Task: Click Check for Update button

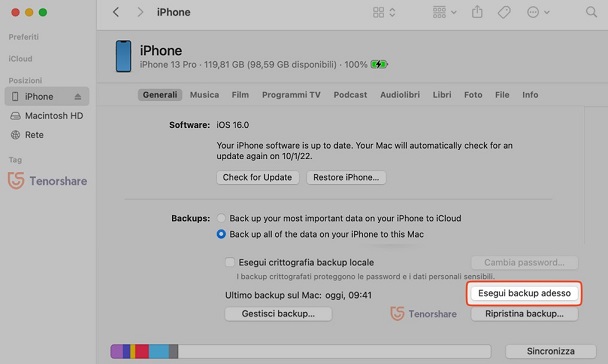Action: [257, 178]
